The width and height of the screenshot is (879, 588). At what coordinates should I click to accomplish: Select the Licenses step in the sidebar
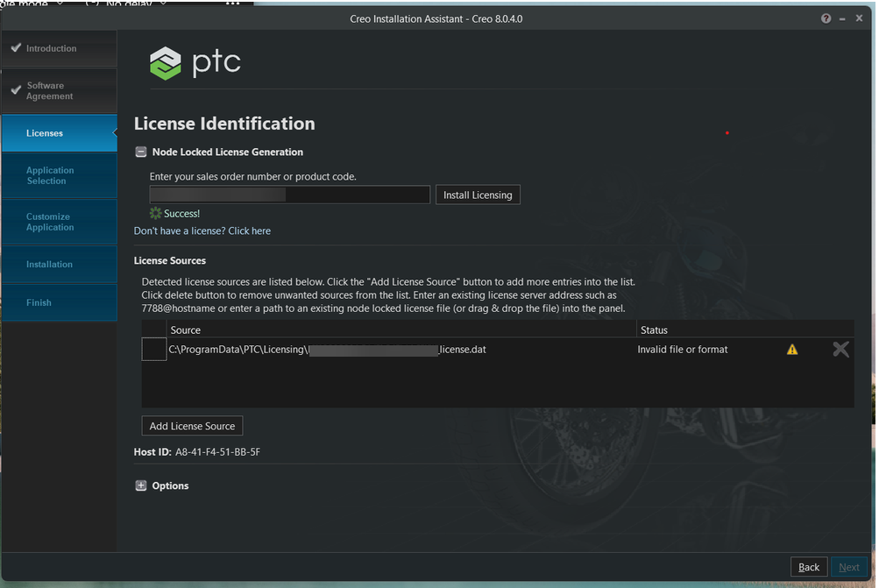pos(45,132)
